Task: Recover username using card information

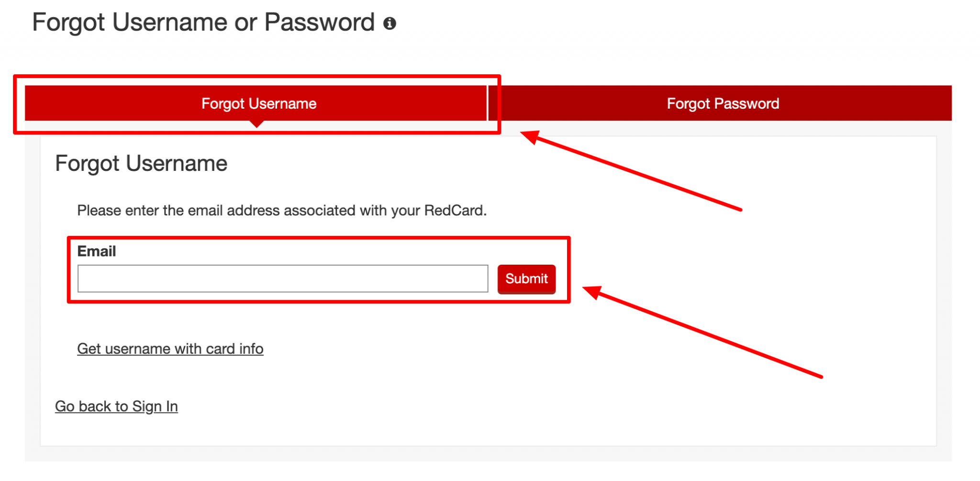Action: tap(170, 348)
